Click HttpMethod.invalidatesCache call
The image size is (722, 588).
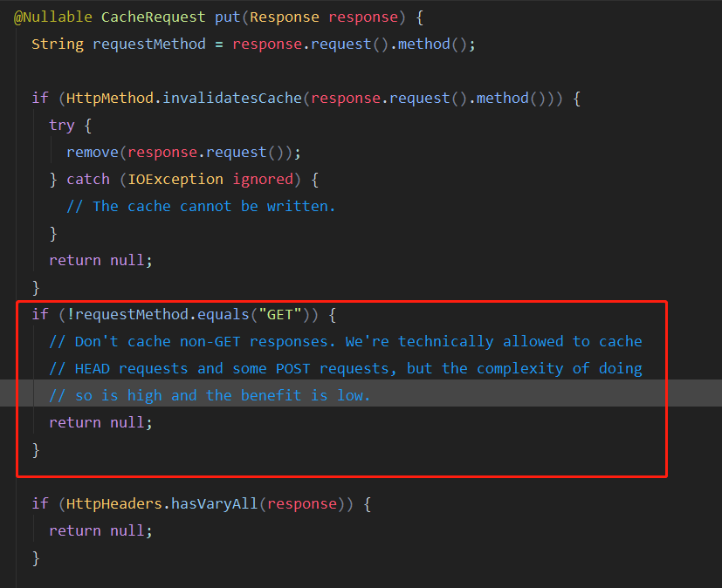point(183,99)
